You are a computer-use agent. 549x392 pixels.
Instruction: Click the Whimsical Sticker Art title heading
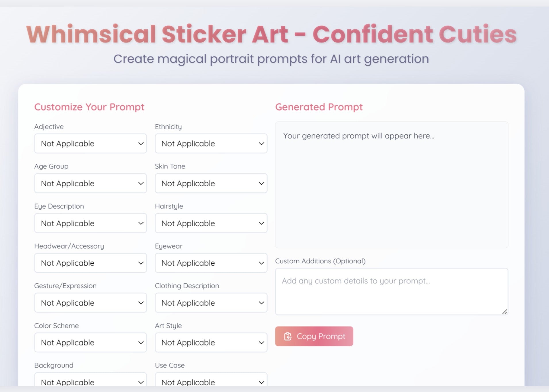point(271,34)
